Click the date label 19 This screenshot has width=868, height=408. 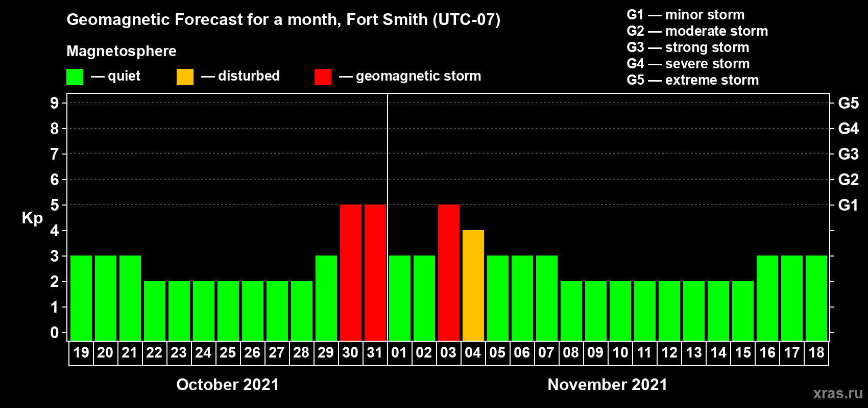click(x=81, y=352)
